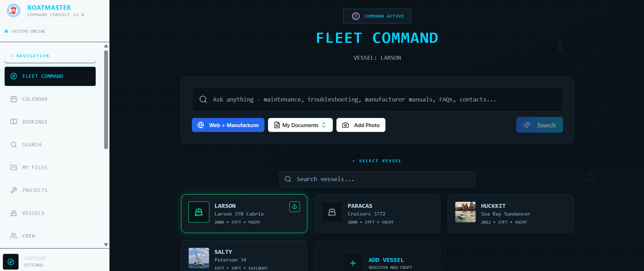Open My Files using its folder icon
Image resolution: width=644 pixels, height=271 pixels.
(x=14, y=167)
